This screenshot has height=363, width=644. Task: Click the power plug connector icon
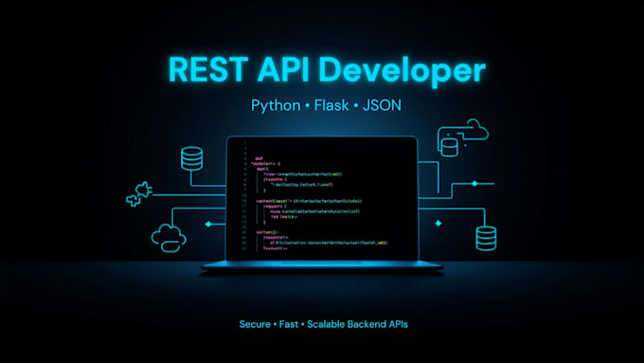pos(139,193)
